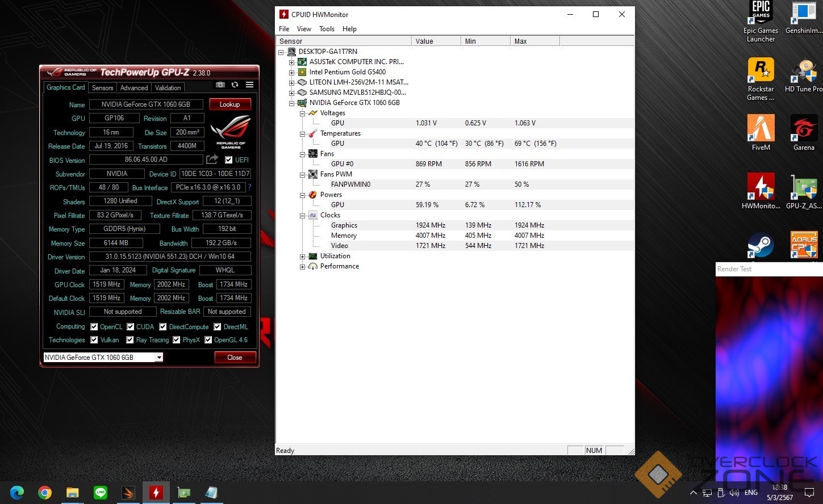Screen dimensions: 823x504
Task: Open the Tools menu in HWMonitor
Action: (327, 29)
